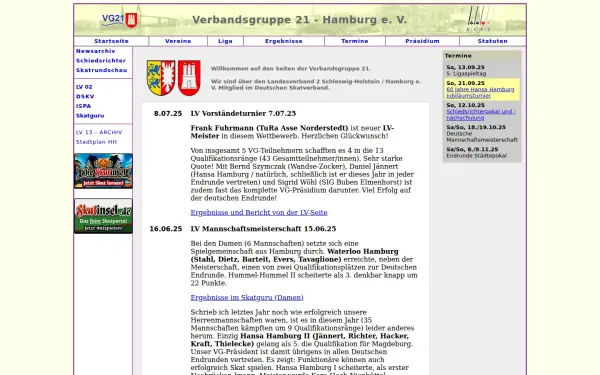Click 'So, 12.10.25' date entry
The width and height of the screenshot is (600, 375).
pos(465,105)
